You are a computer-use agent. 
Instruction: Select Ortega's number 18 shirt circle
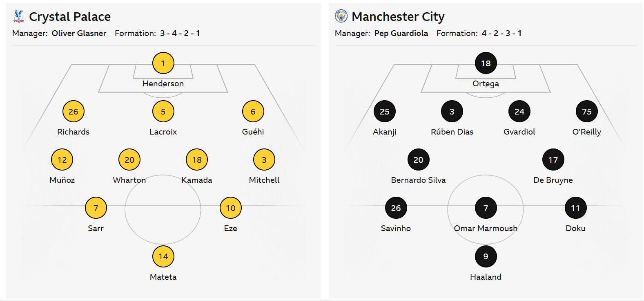point(486,63)
